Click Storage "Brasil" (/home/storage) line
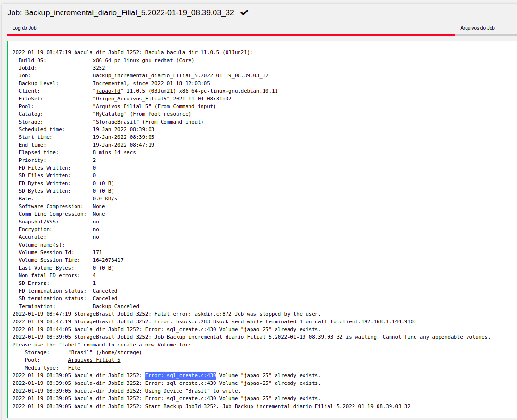The height and width of the screenshot is (420, 517). (83, 352)
